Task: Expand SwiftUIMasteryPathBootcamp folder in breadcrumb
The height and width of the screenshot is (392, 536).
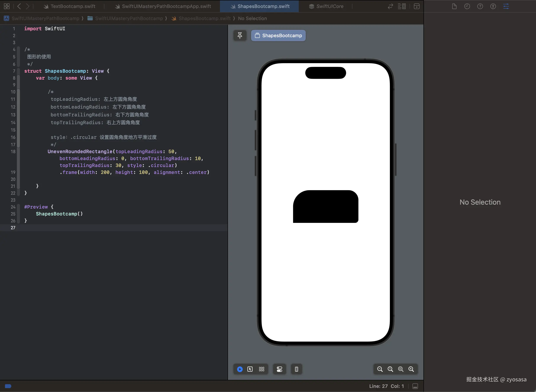Action: click(x=129, y=19)
